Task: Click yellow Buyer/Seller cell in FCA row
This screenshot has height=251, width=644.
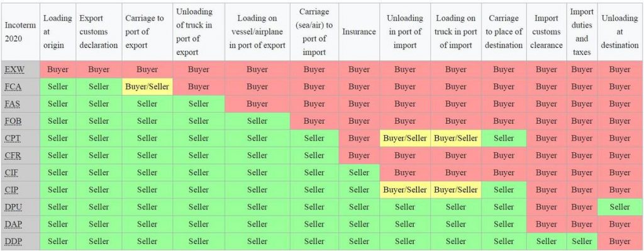Action: pyautogui.click(x=147, y=87)
